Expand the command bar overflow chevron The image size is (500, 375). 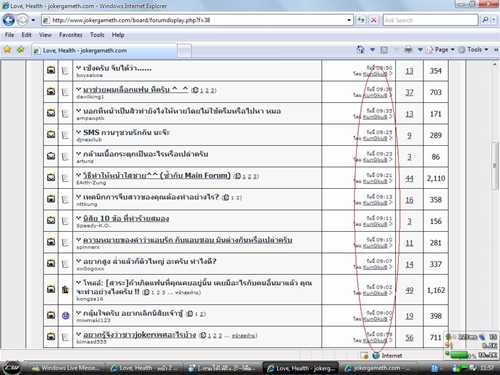496,50
